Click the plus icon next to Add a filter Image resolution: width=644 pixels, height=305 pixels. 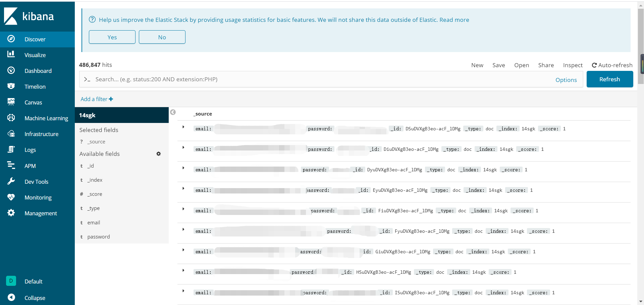[x=111, y=99]
